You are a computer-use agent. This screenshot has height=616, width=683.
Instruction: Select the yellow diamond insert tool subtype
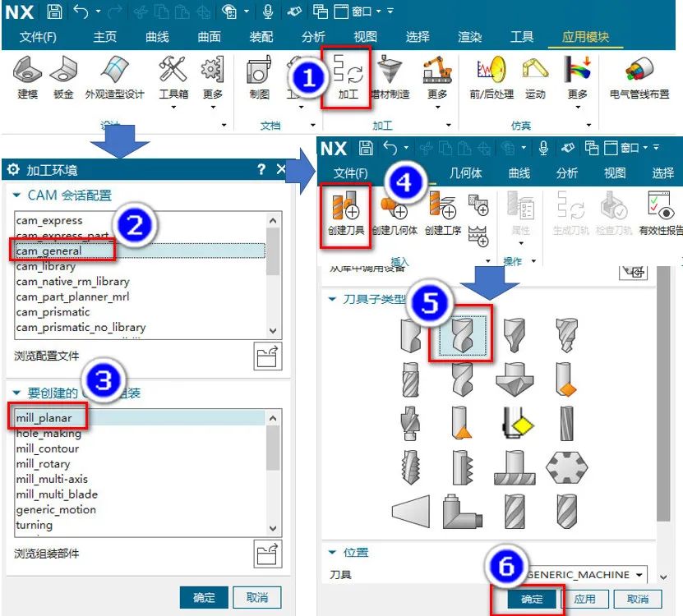[x=517, y=423]
